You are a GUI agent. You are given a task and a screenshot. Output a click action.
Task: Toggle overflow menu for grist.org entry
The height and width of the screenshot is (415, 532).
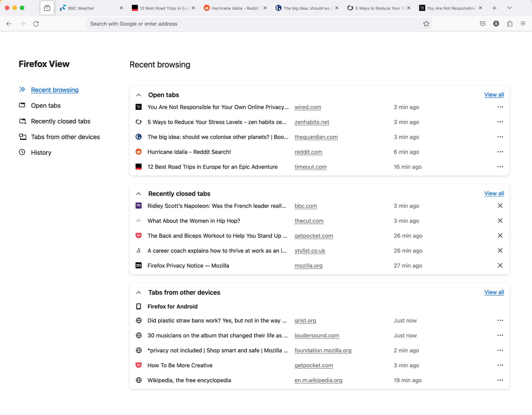tap(500, 320)
